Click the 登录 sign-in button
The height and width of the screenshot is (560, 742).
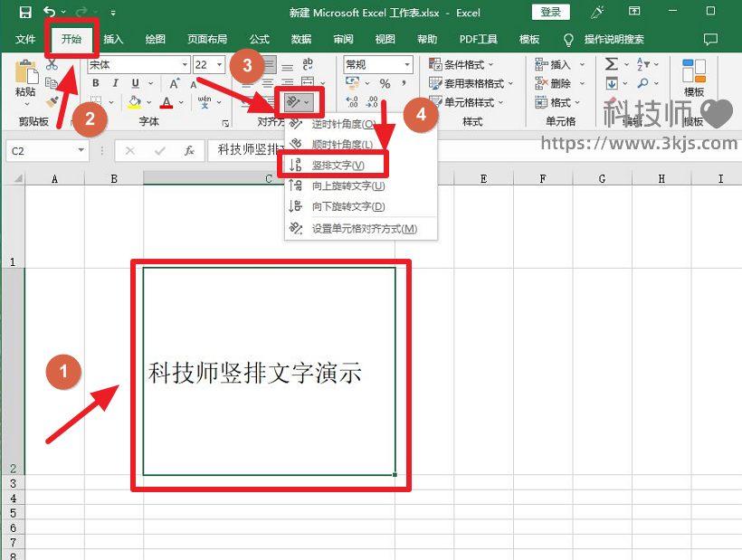pos(551,13)
